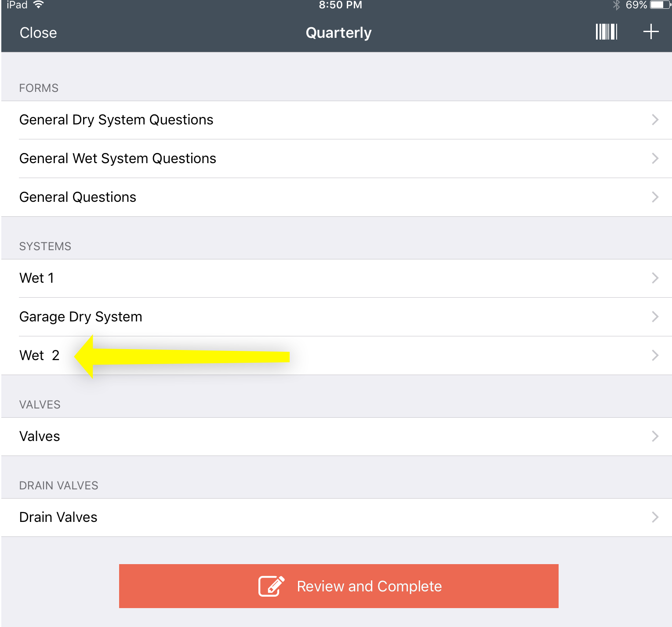
Task: Open Wet 1 row chevron
Action: click(x=655, y=278)
